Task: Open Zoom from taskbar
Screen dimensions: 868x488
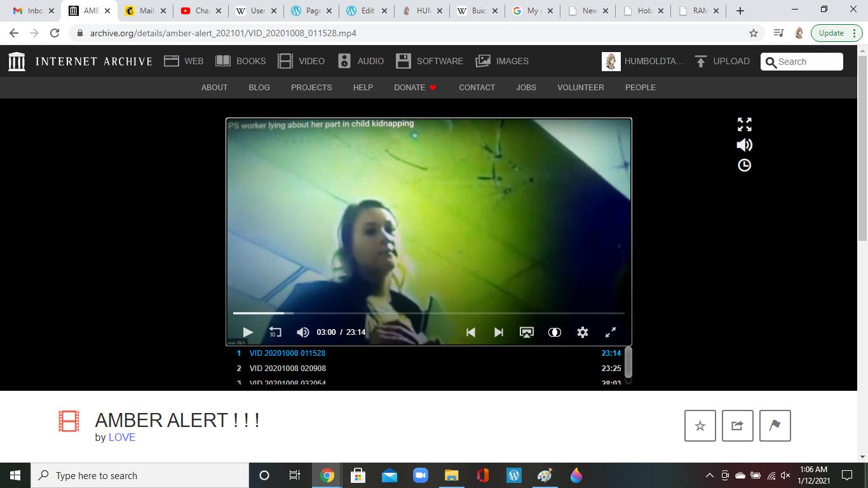Action: pos(420,475)
